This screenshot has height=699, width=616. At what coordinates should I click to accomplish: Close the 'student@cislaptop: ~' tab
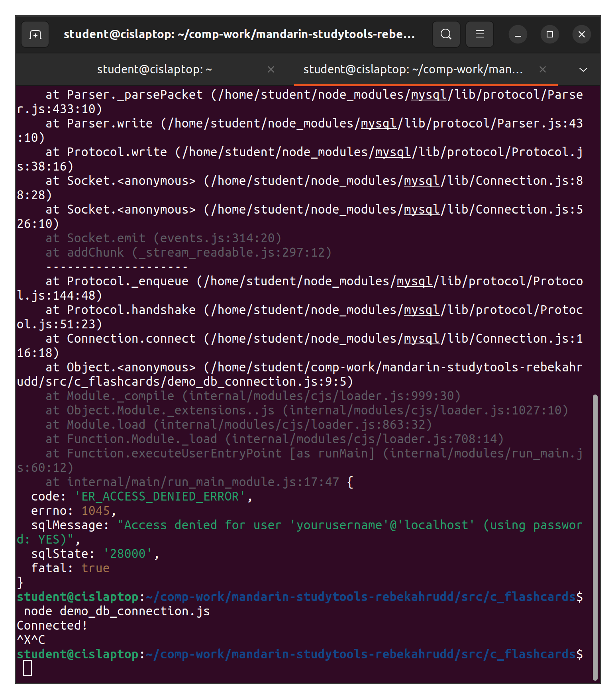(271, 70)
